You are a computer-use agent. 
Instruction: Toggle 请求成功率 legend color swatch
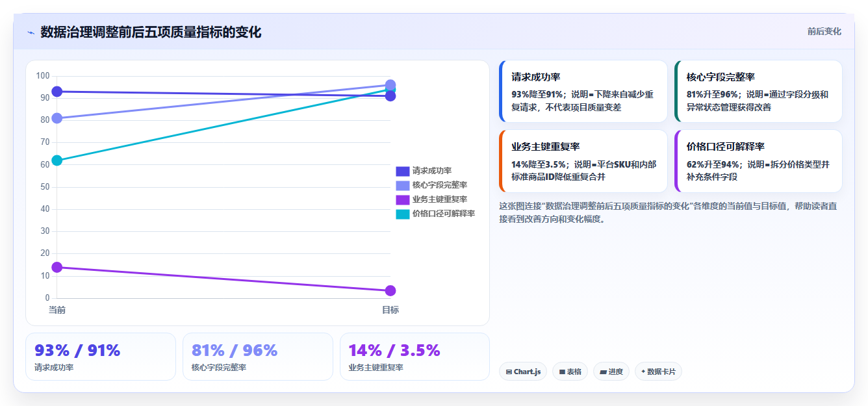[403, 171]
